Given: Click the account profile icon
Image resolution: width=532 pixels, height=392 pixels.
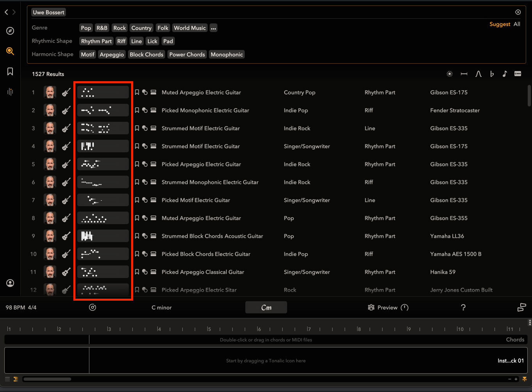Looking at the screenshot, I should click(x=10, y=283).
